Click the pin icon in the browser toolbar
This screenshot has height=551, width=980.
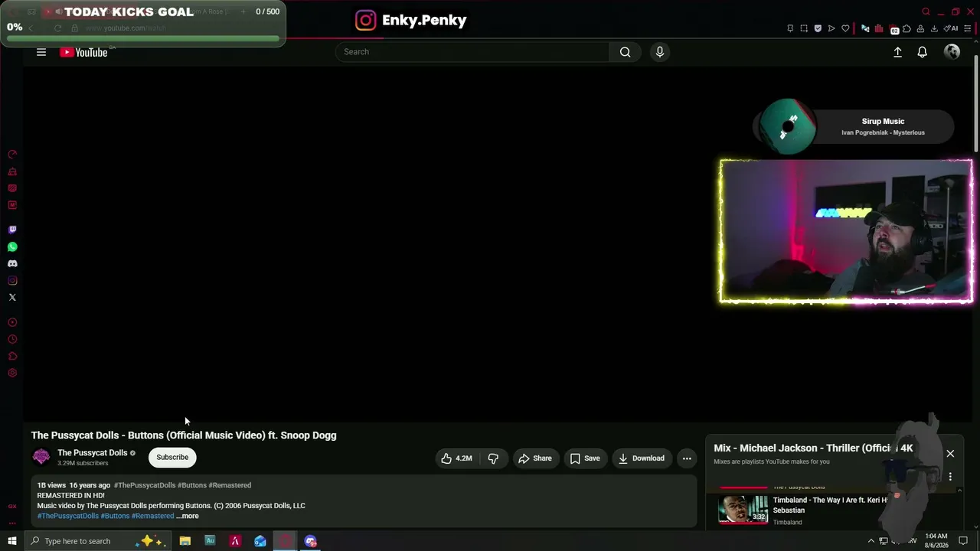click(x=790, y=28)
